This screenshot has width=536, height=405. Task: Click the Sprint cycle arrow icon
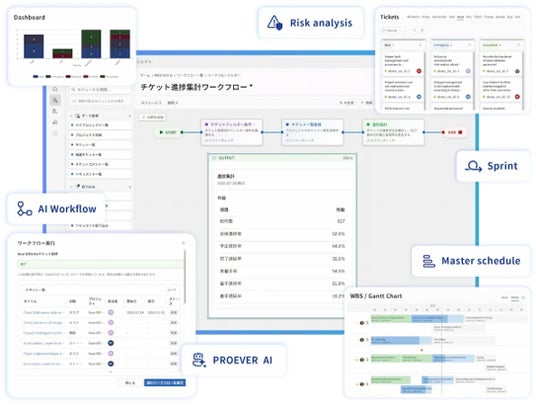(473, 166)
